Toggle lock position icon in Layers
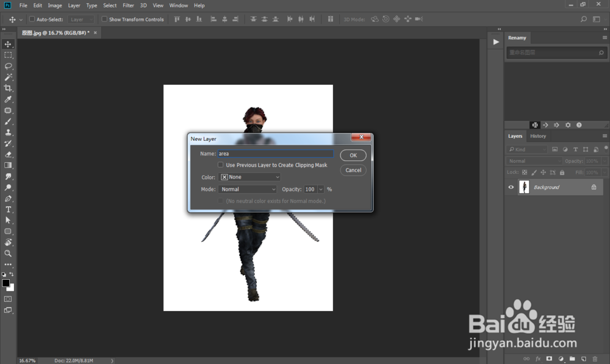This screenshot has height=364, width=610. (x=543, y=173)
